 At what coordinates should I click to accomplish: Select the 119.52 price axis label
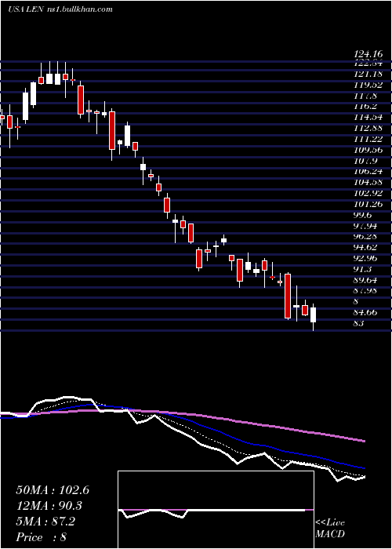click(x=368, y=85)
